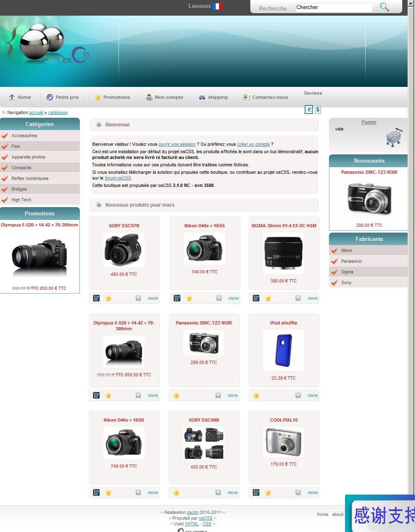The width and height of the screenshot is (415, 532).
Task: Click enlarge image icon under SONY DSCH9B
Action: pyautogui.click(x=218, y=492)
